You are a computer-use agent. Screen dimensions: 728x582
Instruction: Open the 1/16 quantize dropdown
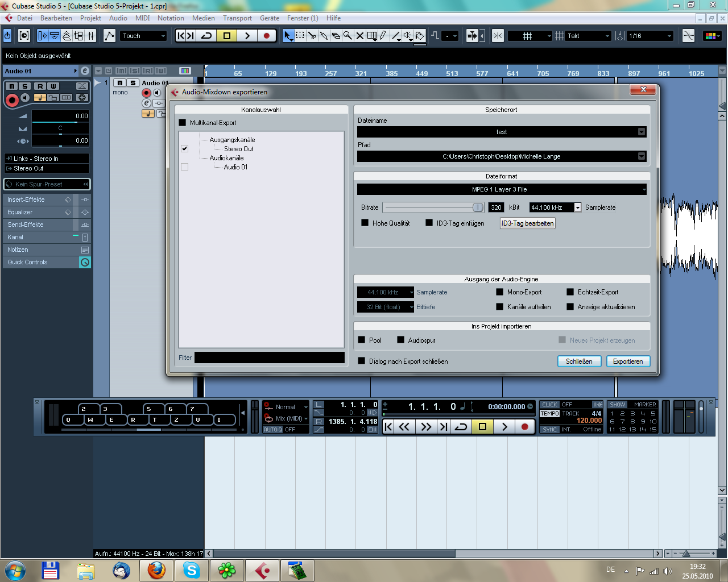pos(651,36)
